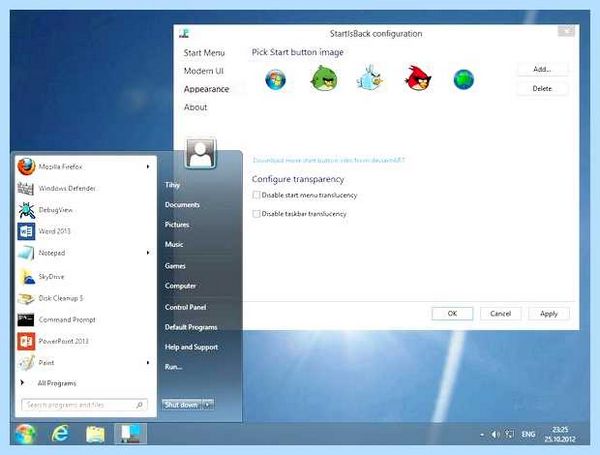This screenshot has width=600, height=455.
Task: Click the ENG language indicator
Action: coord(528,434)
